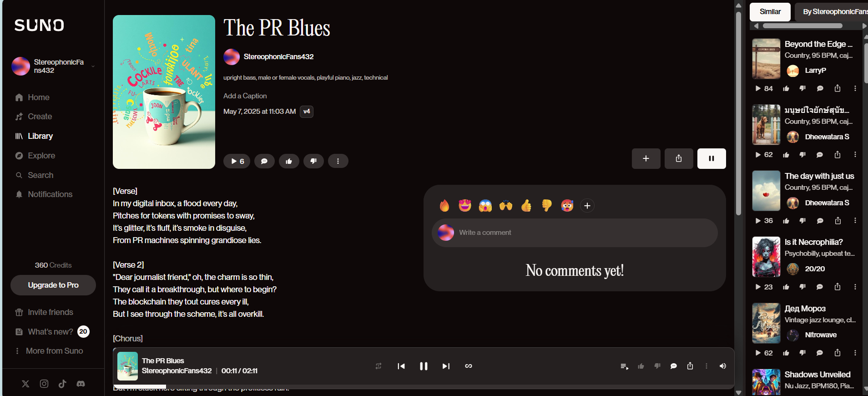
Task: Pause the track in the player bar
Action: (x=424, y=366)
